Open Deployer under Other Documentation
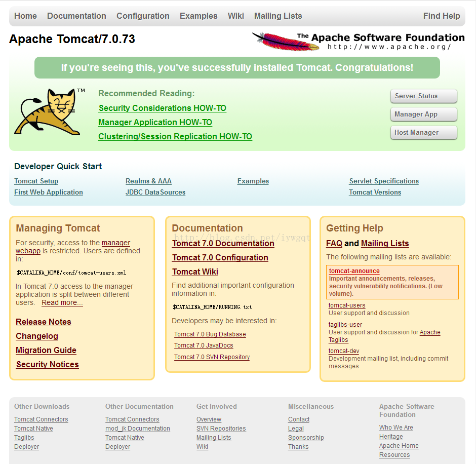 point(118,447)
